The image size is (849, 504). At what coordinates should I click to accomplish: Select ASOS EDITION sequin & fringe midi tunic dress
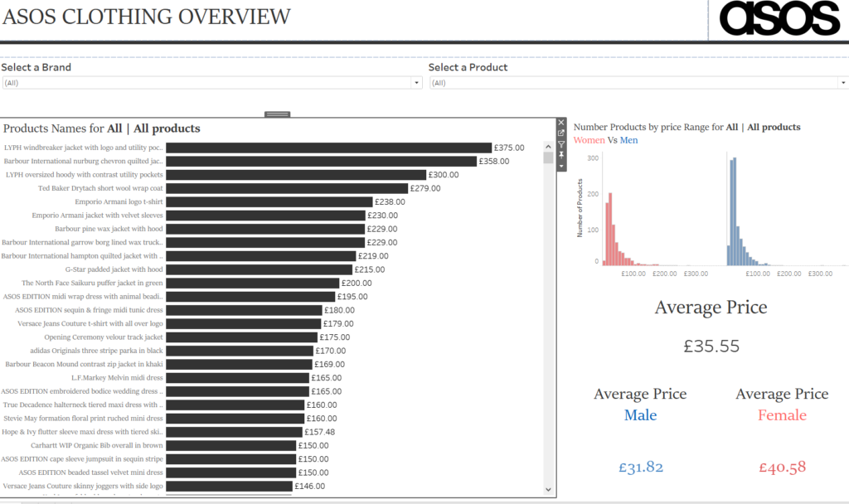tap(89, 310)
